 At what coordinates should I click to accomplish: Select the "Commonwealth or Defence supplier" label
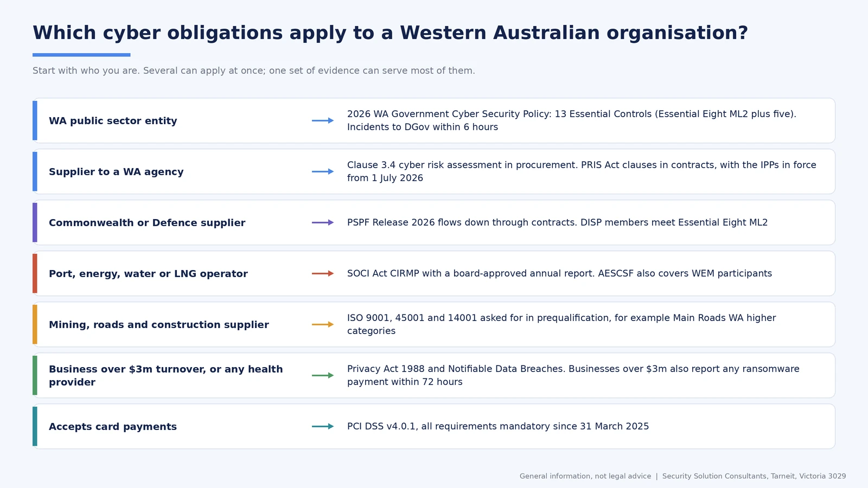tap(147, 223)
